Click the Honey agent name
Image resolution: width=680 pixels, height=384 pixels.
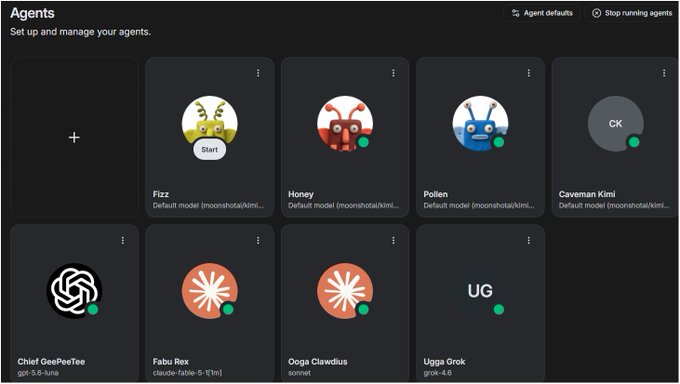pyautogui.click(x=301, y=194)
